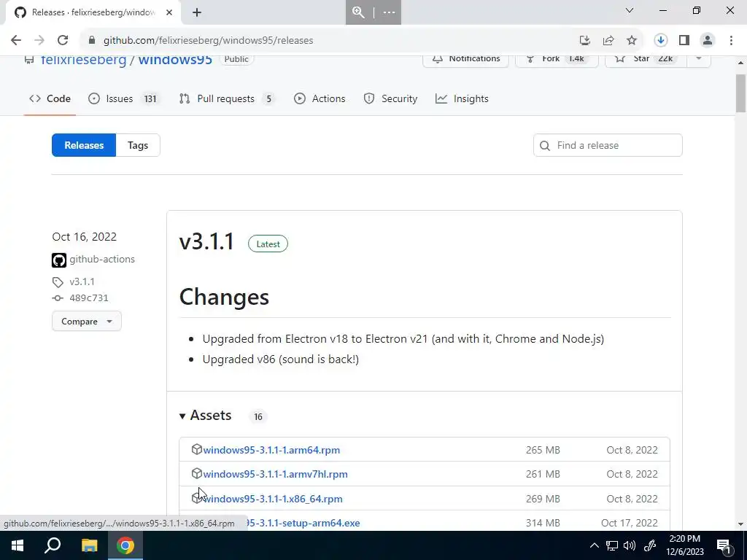The height and width of the screenshot is (560, 747).
Task: Close the Releases browser tab
Action: (x=169, y=12)
